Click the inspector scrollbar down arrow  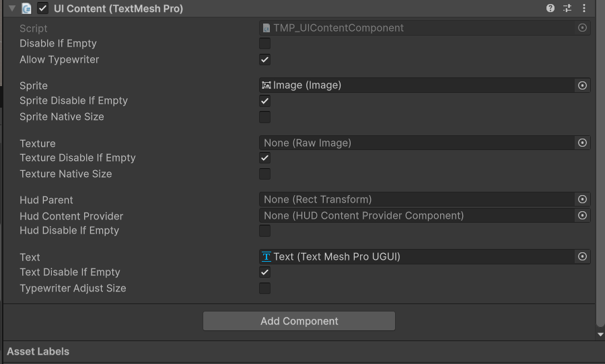600,334
